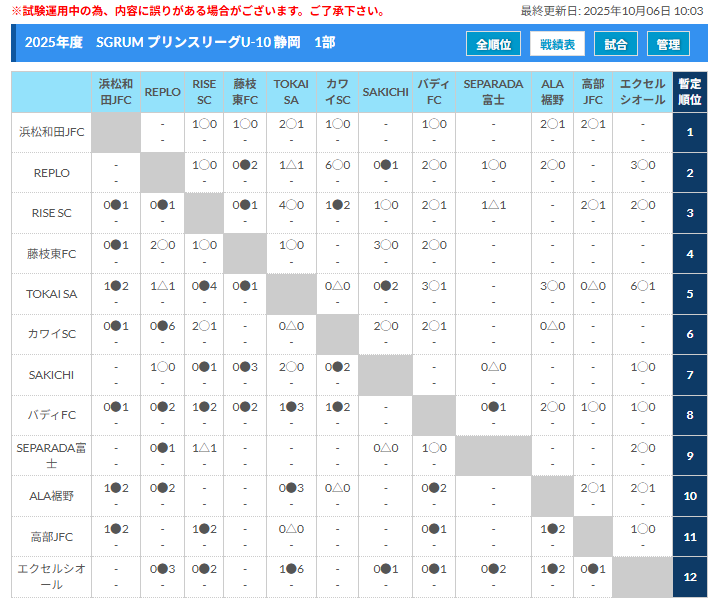Open REPLO's 6○0 result against カワイSC
The image size is (715, 601).
tap(337, 165)
